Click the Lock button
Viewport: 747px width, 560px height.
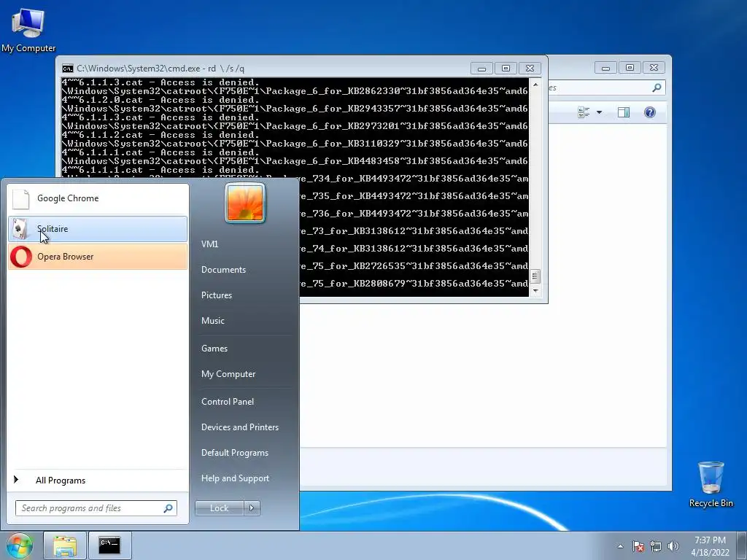point(219,508)
